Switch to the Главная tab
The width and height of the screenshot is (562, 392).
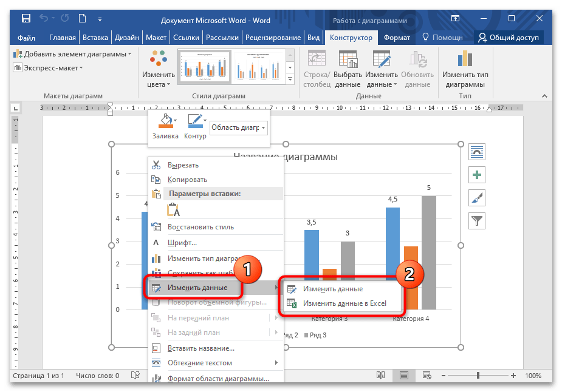click(63, 38)
